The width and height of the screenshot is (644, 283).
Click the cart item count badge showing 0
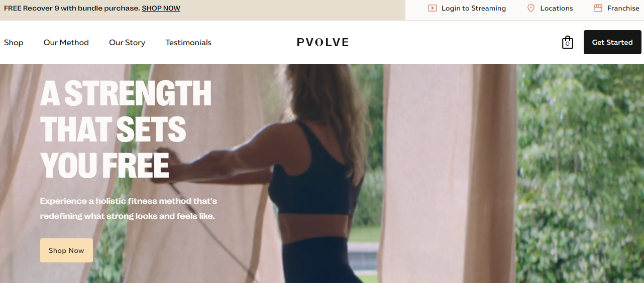tap(567, 44)
